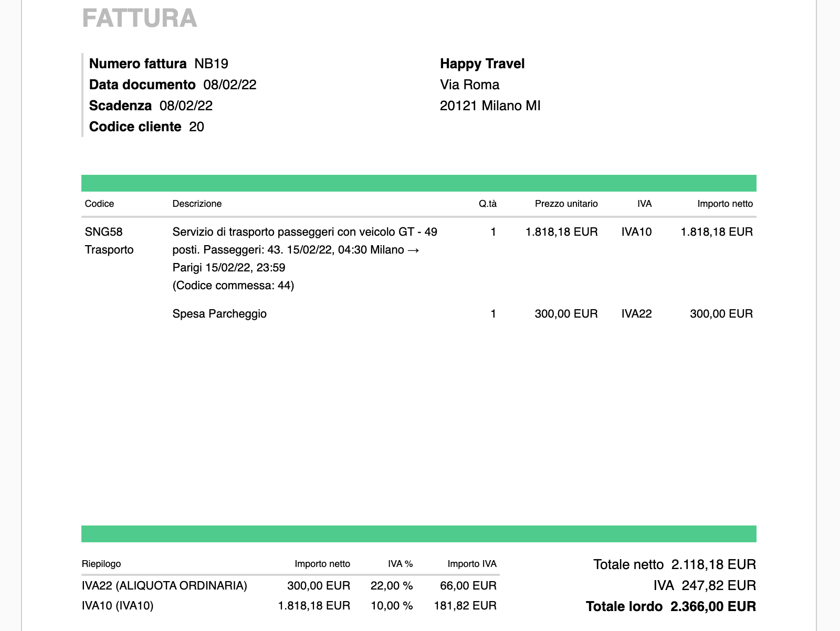
Task: Select the Happy Travel company name
Action: point(482,64)
